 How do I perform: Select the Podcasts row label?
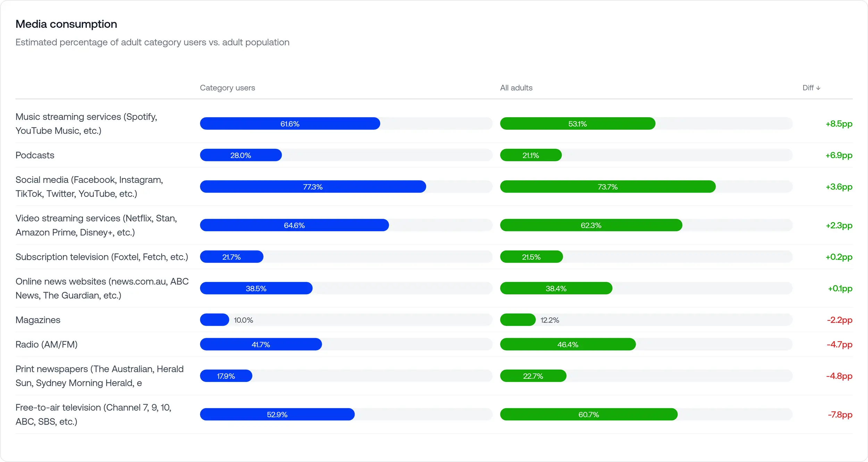(x=35, y=155)
